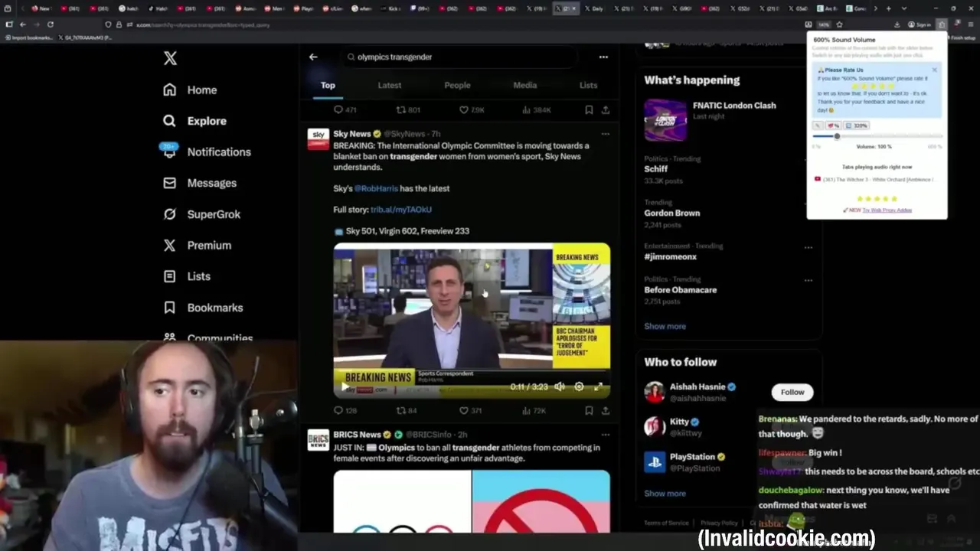The width and height of the screenshot is (980, 551).
Task: Open the BRICS News profile avatar
Action: click(318, 440)
